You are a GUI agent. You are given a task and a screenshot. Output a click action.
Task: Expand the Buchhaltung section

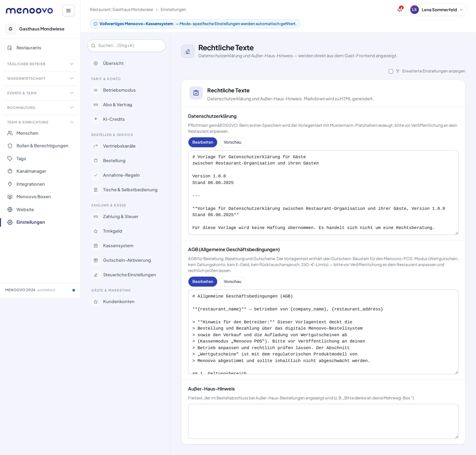pyautogui.click(x=40, y=108)
